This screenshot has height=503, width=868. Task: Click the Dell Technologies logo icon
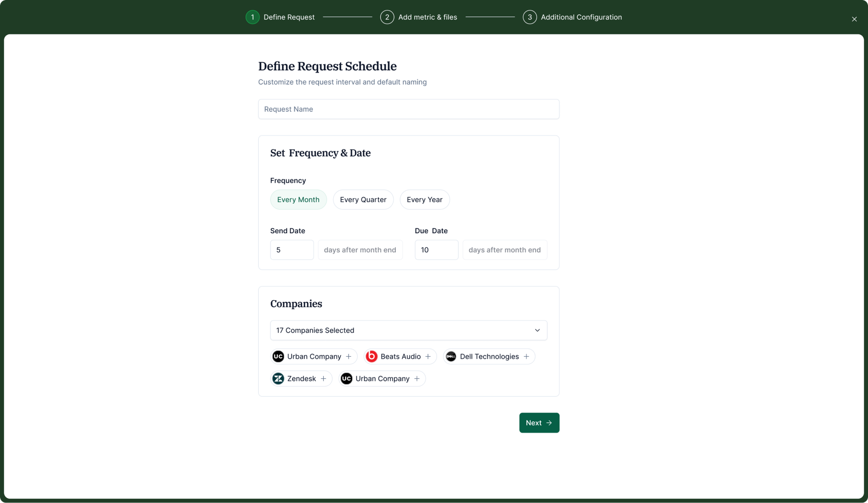[x=451, y=356]
